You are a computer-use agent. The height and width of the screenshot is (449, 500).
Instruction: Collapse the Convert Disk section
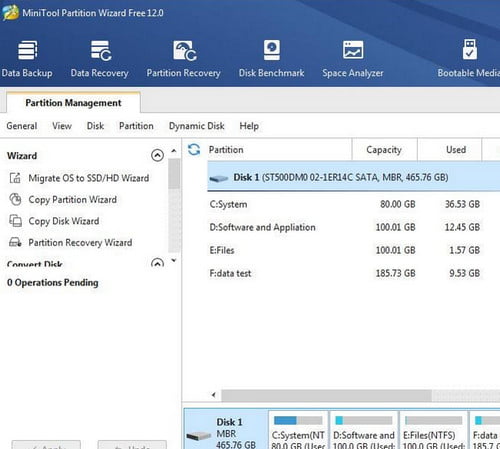click(157, 263)
